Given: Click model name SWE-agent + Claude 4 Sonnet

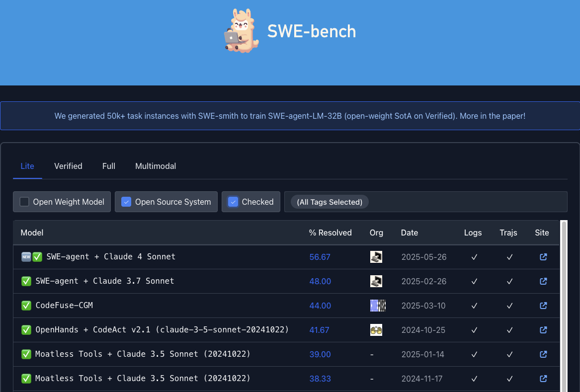Looking at the screenshot, I should (111, 257).
